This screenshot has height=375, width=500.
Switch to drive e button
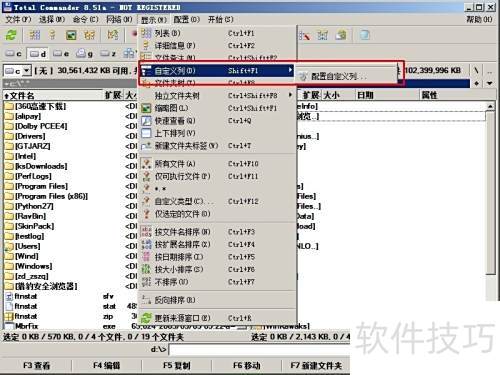(x=61, y=53)
